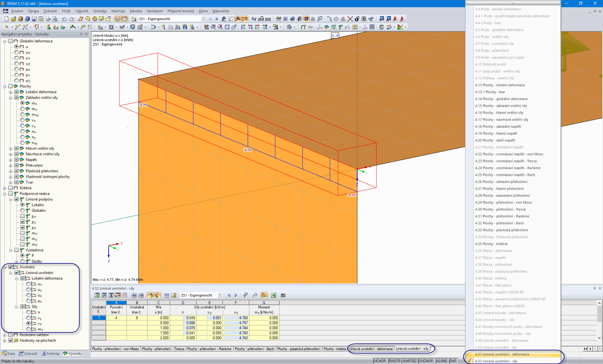
Task: Click the Export to Excel icon
Action: pos(274,295)
